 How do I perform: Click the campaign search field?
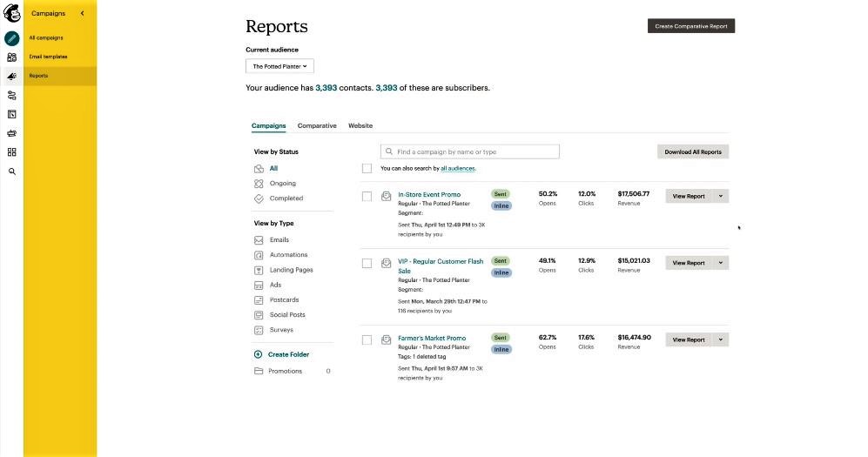(x=470, y=151)
